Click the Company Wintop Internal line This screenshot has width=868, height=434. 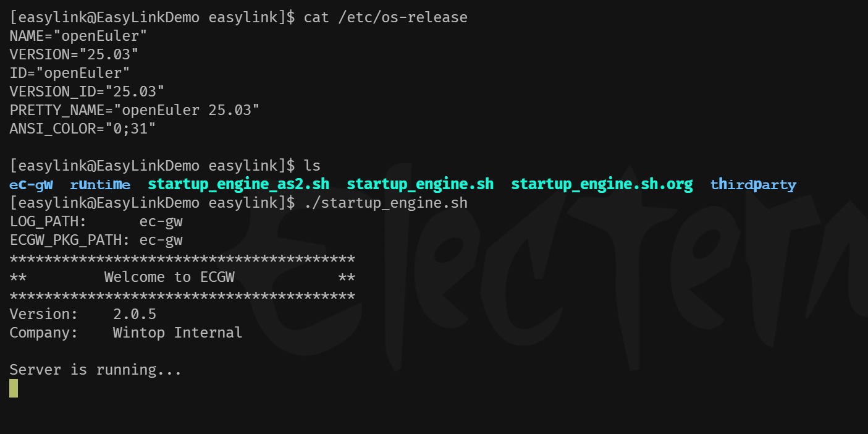126,333
